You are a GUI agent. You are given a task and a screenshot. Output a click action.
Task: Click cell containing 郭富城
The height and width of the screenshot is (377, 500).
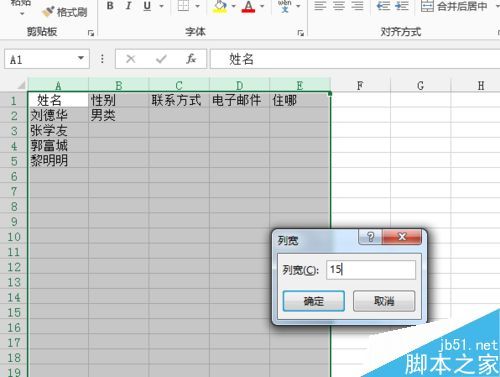[58, 145]
